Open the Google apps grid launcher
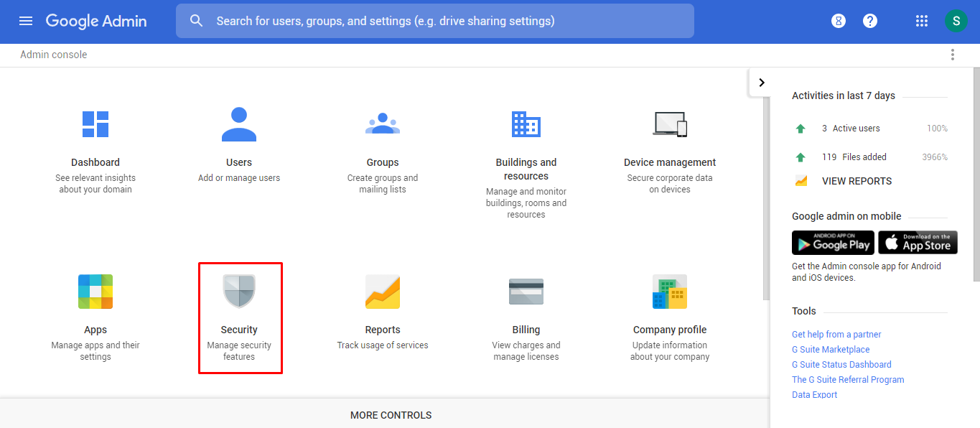Image resolution: width=980 pixels, height=428 pixels. [922, 21]
